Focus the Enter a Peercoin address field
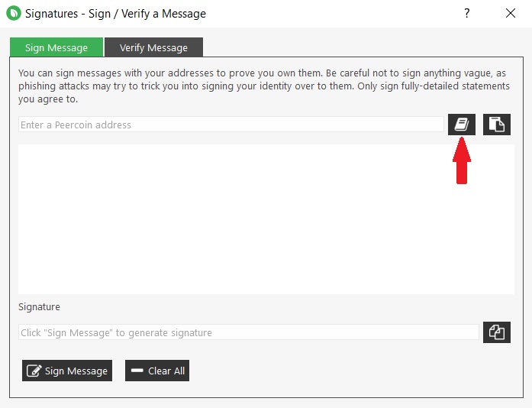532x408 pixels. pos(231,125)
